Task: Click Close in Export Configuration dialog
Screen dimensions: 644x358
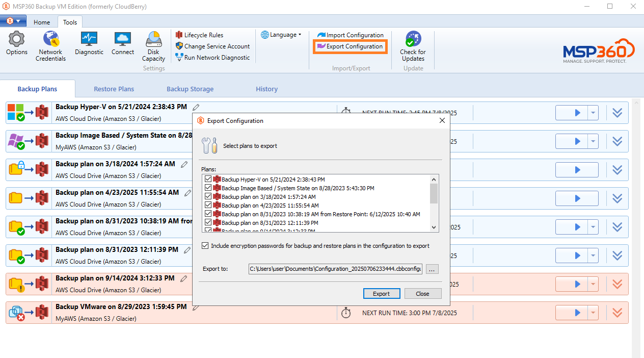Action: 422,294
